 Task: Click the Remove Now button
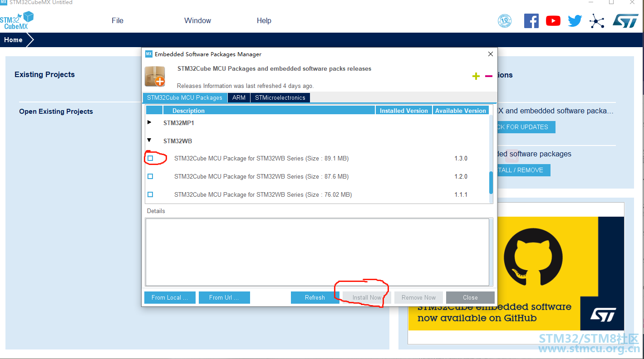(418, 297)
